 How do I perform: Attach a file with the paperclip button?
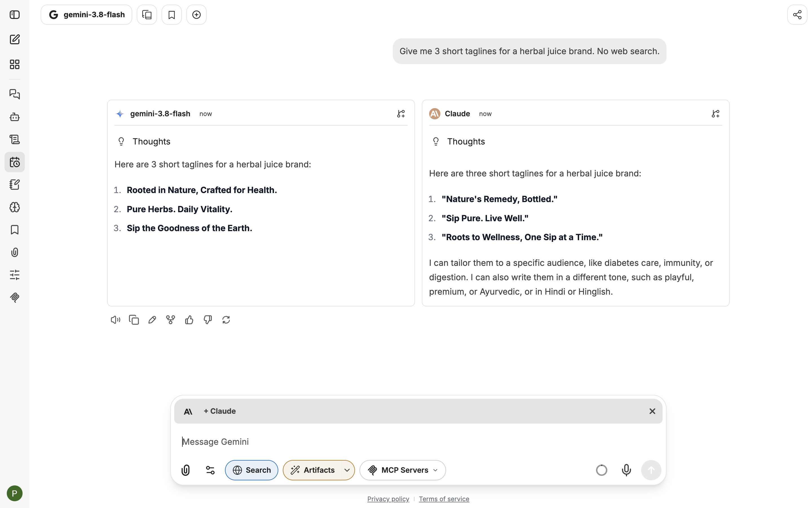(x=186, y=470)
